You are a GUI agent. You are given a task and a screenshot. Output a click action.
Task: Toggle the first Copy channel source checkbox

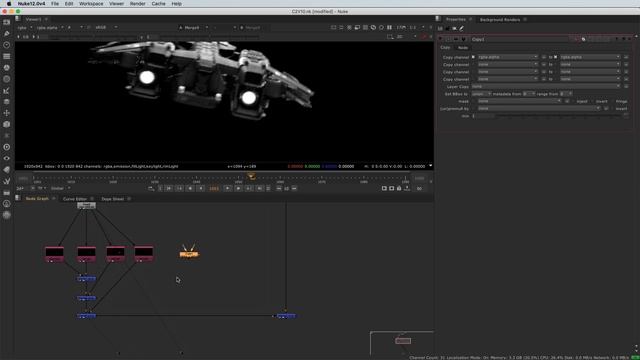473,57
